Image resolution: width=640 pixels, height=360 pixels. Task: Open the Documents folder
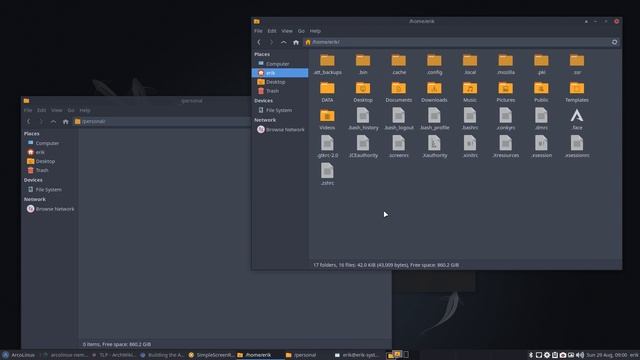coord(399,92)
